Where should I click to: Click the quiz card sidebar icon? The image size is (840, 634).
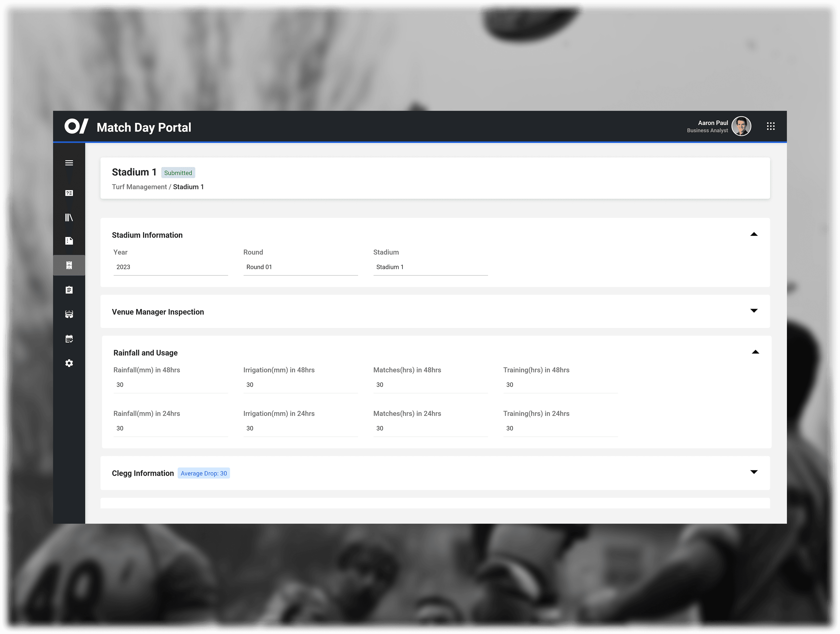pos(69,193)
